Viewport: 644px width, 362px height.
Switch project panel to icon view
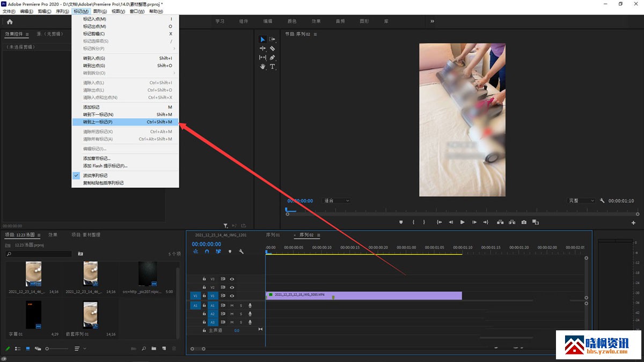click(x=28, y=349)
